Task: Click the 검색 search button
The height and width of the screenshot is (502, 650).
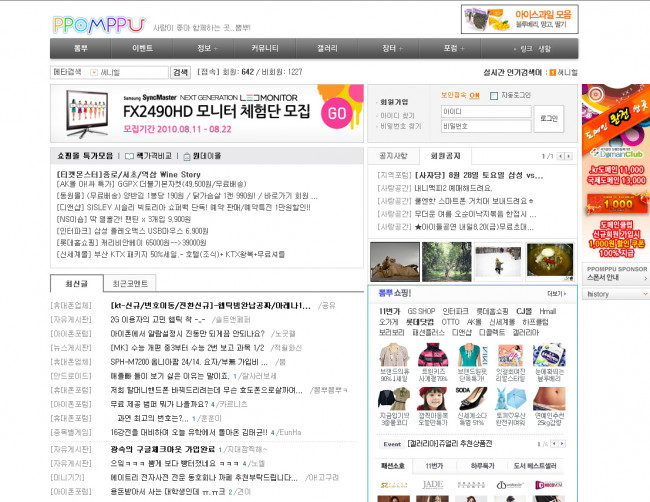Action: [181, 72]
